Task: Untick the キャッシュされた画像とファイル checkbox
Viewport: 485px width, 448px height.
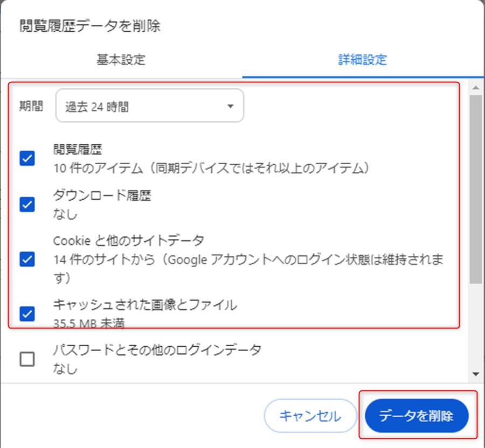Action: 27,313
